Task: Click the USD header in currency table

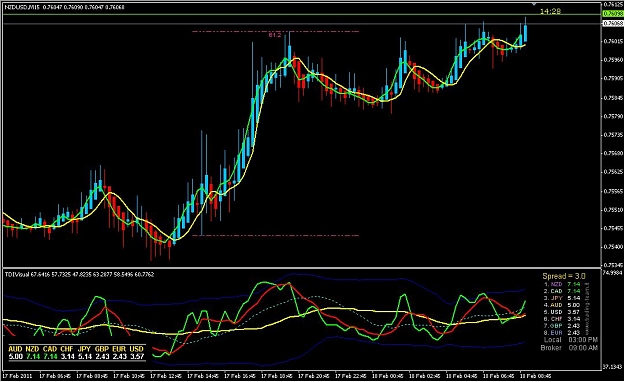Action: click(x=137, y=349)
